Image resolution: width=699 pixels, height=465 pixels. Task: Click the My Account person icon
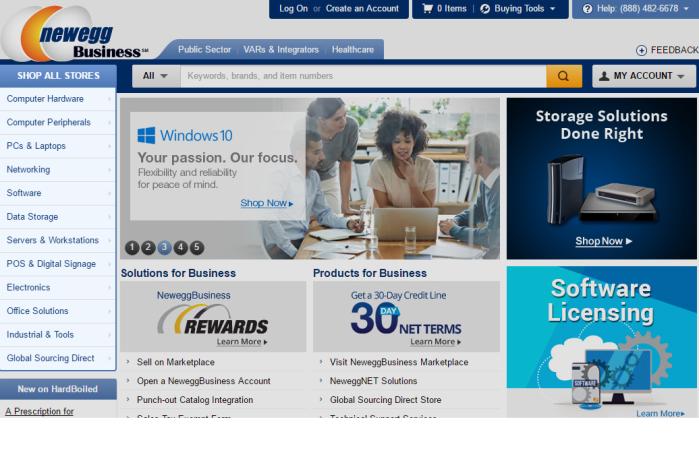click(604, 76)
